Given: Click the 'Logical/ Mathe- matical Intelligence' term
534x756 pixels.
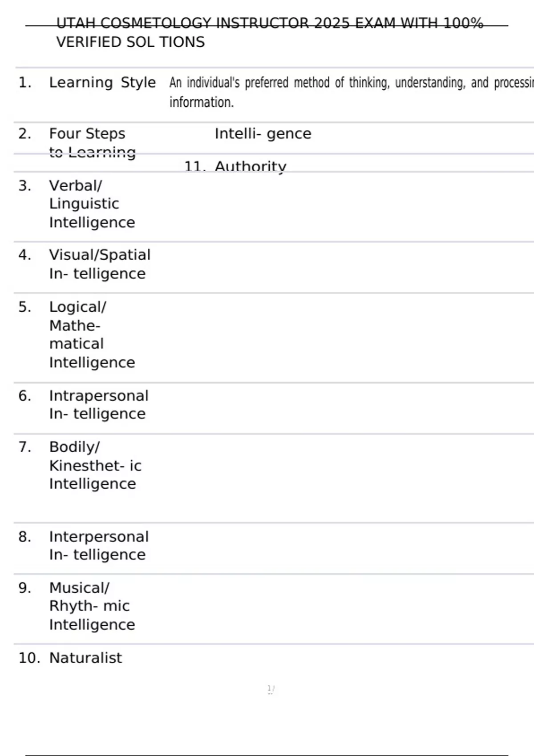Looking at the screenshot, I should pyautogui.click(x=92, y=334).
